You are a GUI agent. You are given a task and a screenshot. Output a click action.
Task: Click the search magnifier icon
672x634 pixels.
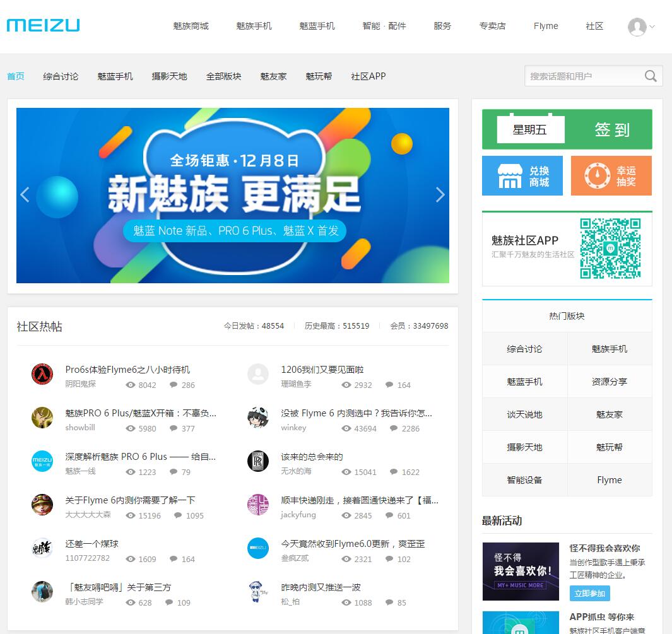pos(651,76)
